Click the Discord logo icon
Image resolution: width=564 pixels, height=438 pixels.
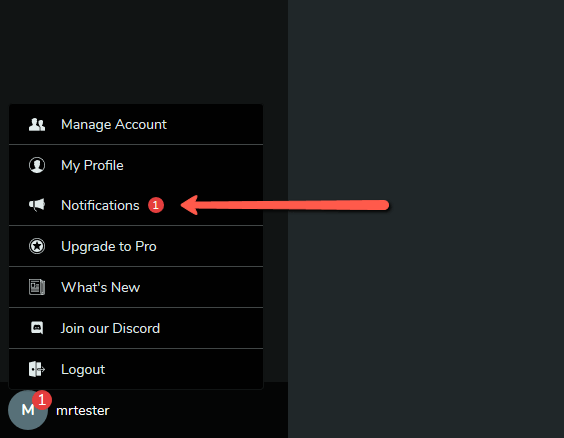[37, 328]
